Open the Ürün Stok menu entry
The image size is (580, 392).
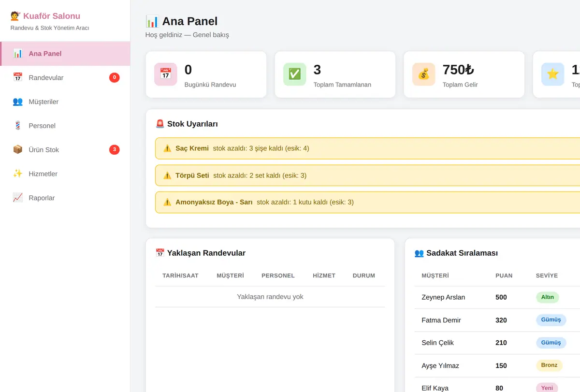click(65, 149)
